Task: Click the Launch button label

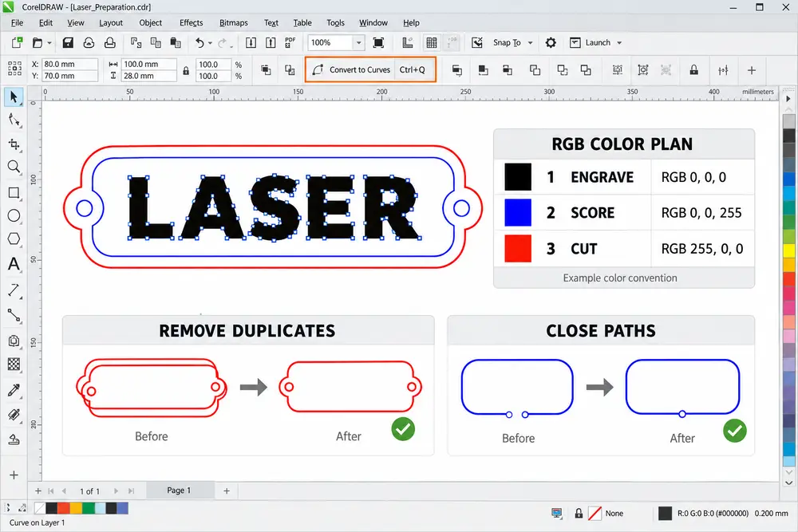Action: (598, 43)
